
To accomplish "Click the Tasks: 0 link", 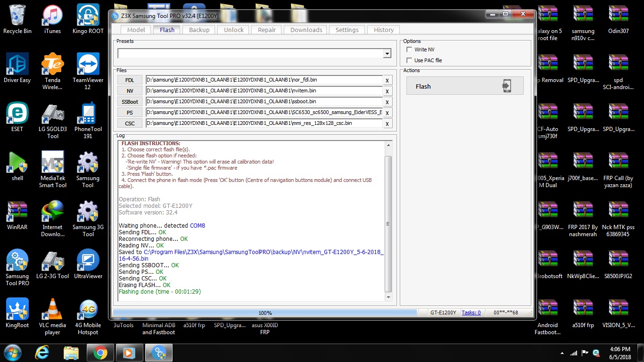I will pyautogui.click(x=471, y=313).
